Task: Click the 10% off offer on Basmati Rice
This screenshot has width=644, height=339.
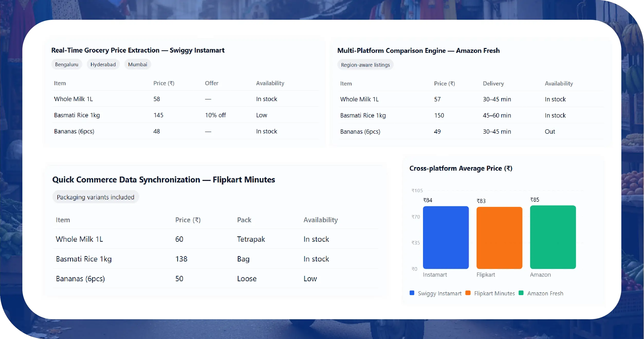Action: click(x=215, y=115)
